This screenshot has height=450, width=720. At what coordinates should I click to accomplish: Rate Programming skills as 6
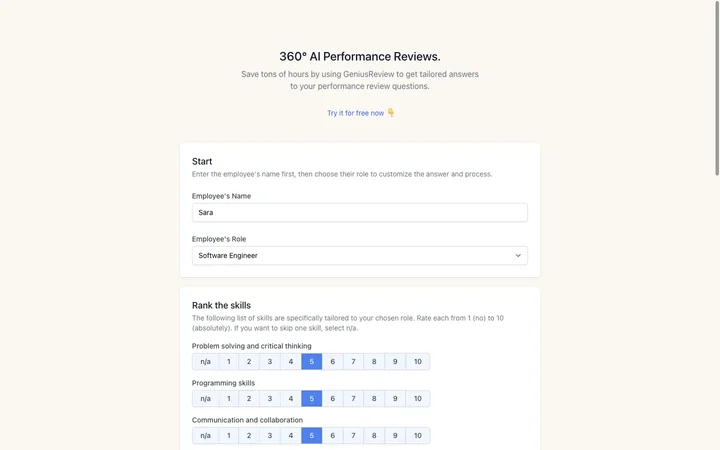tap(332, 399)
